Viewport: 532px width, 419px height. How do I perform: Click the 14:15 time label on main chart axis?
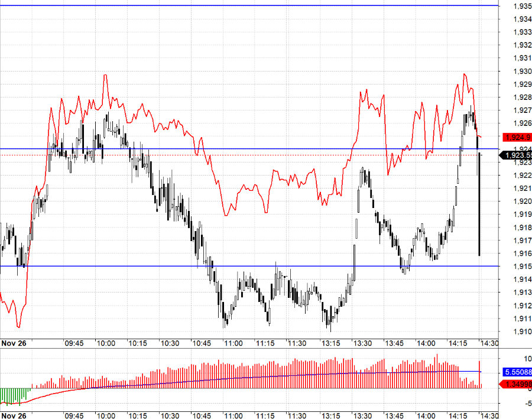(x=458, y=343)
